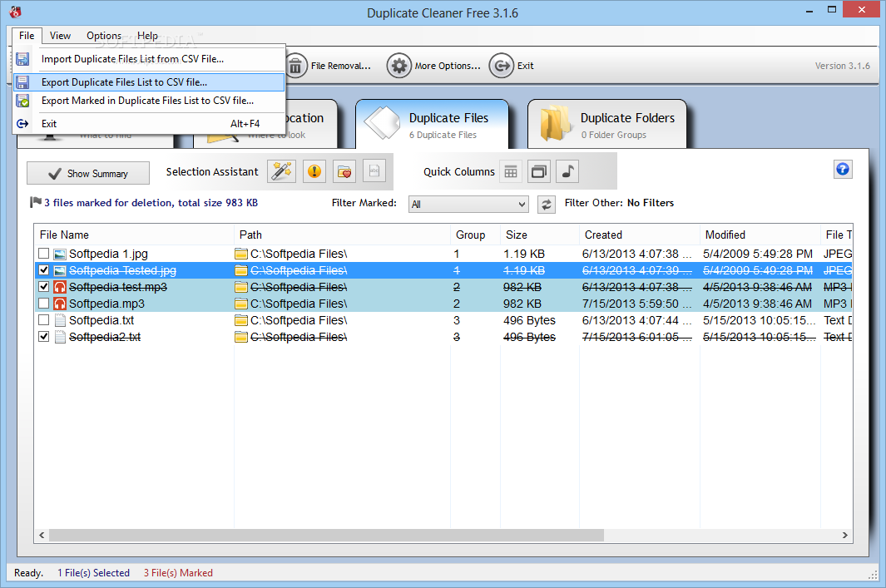Switch to Duplicate Folders tab
This screenshot has height=588, width=886.
point(606,124)
